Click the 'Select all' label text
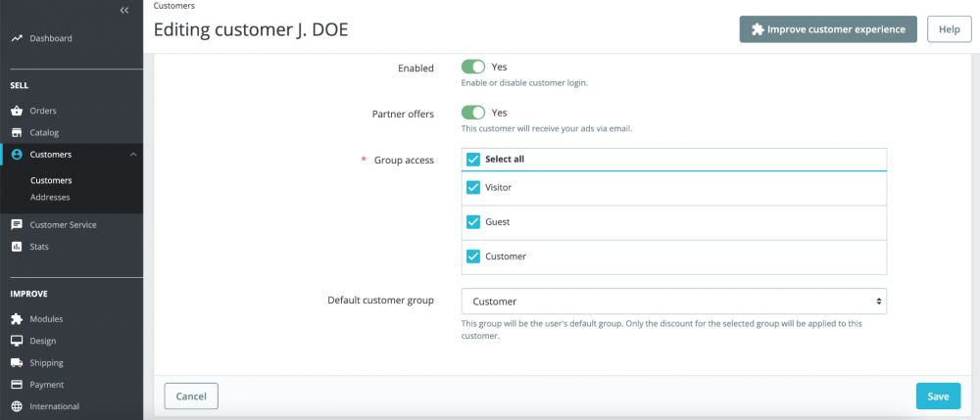Image resolution: width=980 pixels, height=420 pixels. [505, 160]
